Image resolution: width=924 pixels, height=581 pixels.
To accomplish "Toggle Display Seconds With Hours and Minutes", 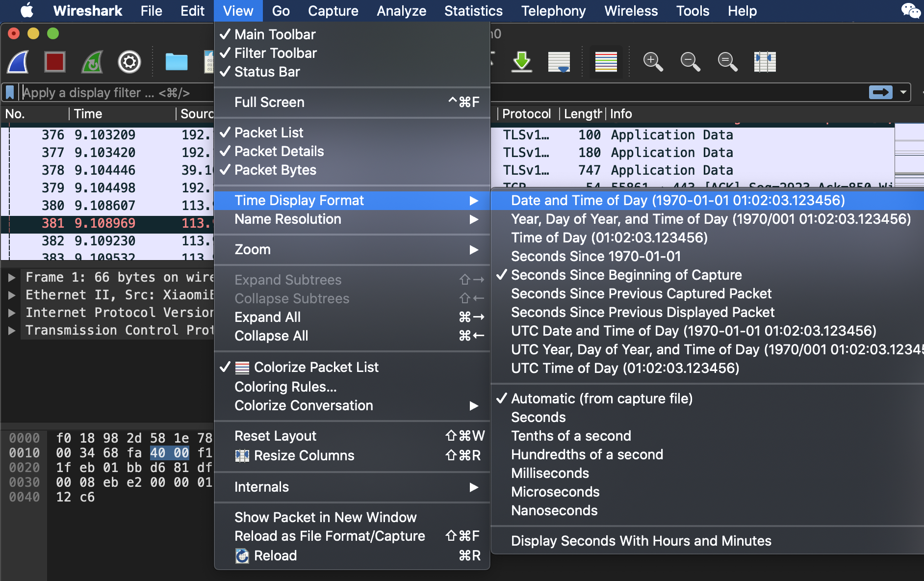I will [707, 541].
